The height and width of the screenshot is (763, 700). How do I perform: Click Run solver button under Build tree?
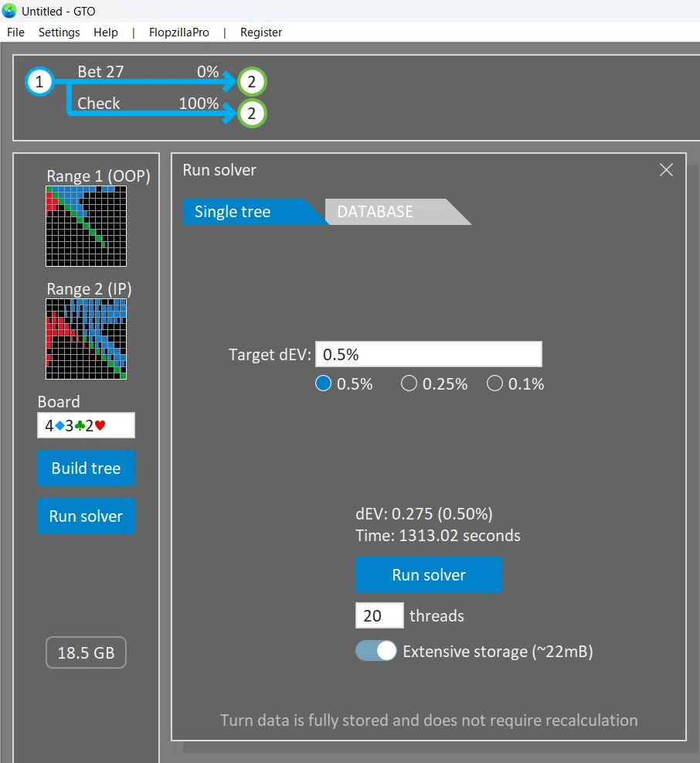point(86,516)
